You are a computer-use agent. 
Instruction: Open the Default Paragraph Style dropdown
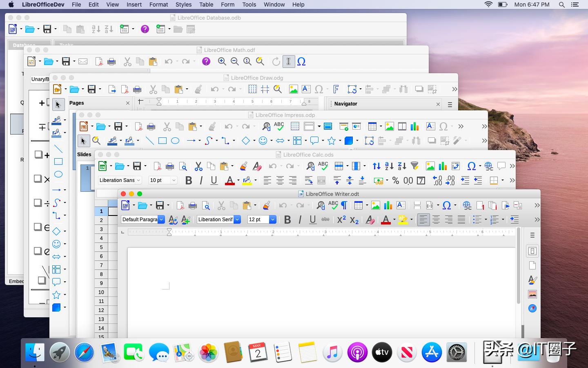(161, 220)
